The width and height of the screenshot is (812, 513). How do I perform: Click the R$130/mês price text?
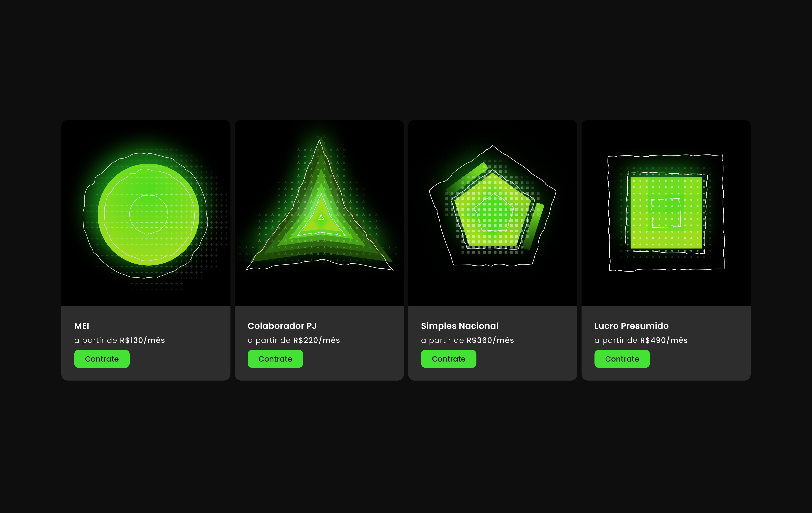tap(142, 340)
